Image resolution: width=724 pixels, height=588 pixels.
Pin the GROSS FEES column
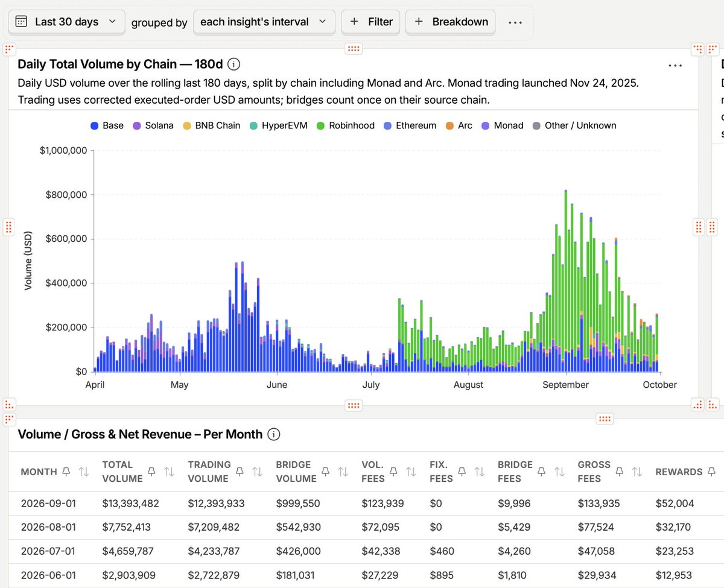click(620, 472)
